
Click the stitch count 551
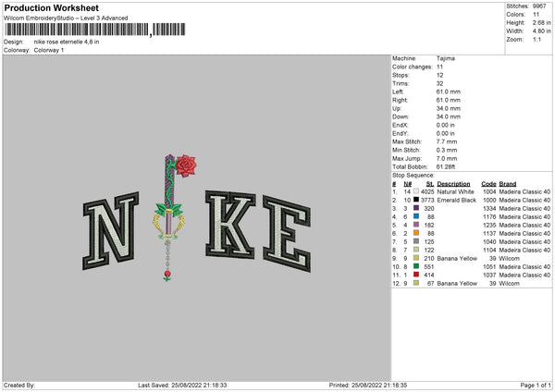(x=429, y=267)
